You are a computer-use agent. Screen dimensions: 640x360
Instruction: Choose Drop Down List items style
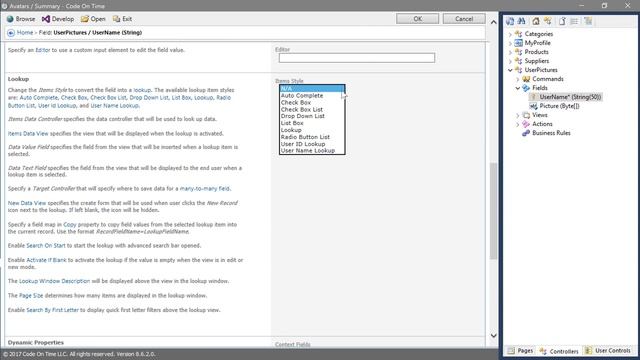click(x=312, y=116)
